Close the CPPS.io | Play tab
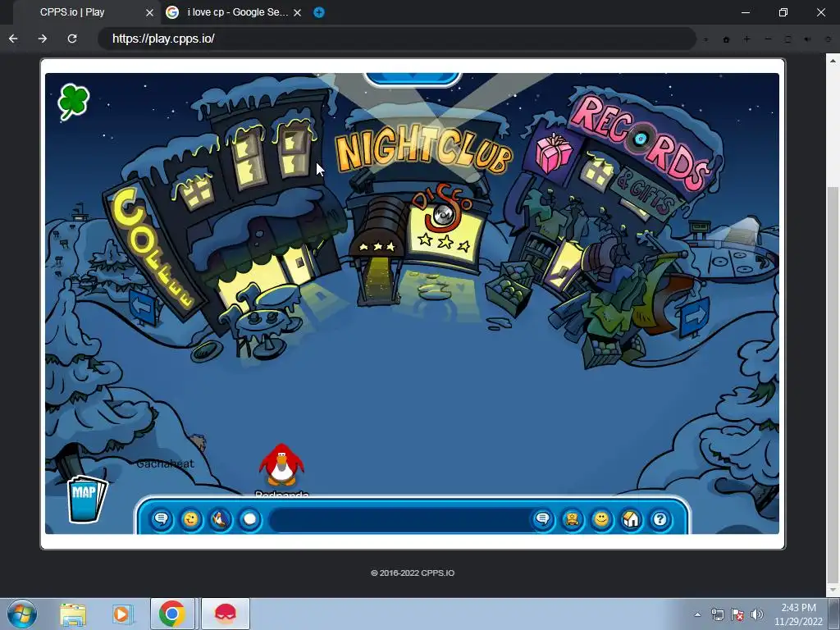This screenshot has height=630, width=840. coord(150,12)
